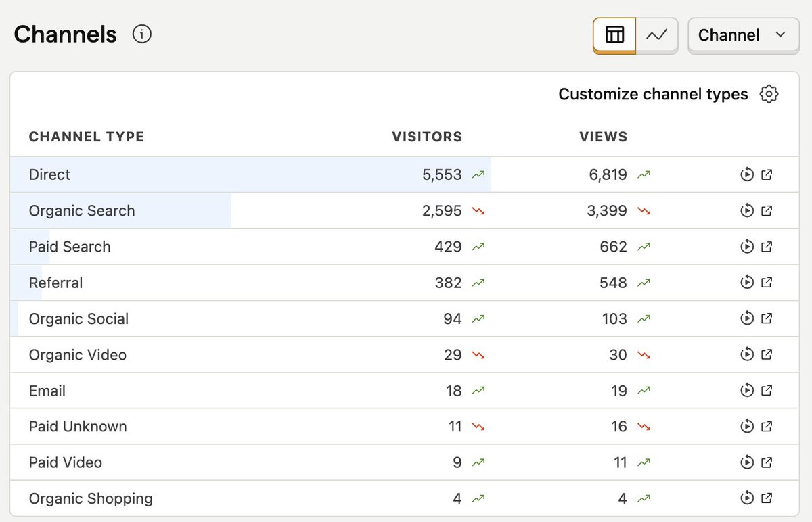The width and height of the screenshot is (812, 522).
Task: Play session recordings for Email row
Action: pos(747,390)
